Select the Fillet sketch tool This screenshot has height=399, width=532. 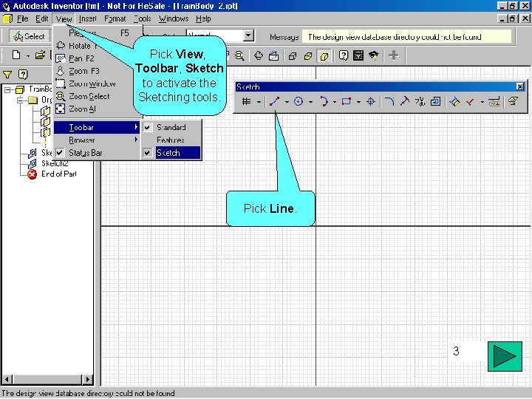point(389,101)
